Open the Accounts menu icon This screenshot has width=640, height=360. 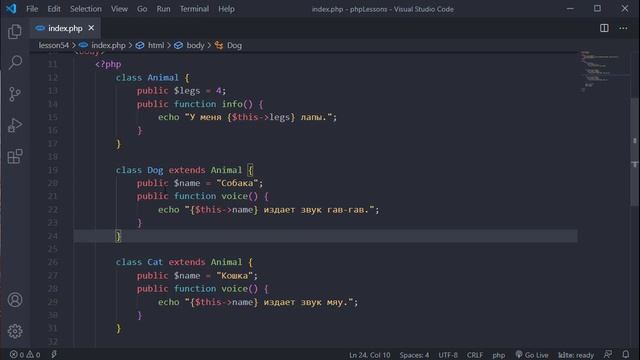[x=15, y=300]
